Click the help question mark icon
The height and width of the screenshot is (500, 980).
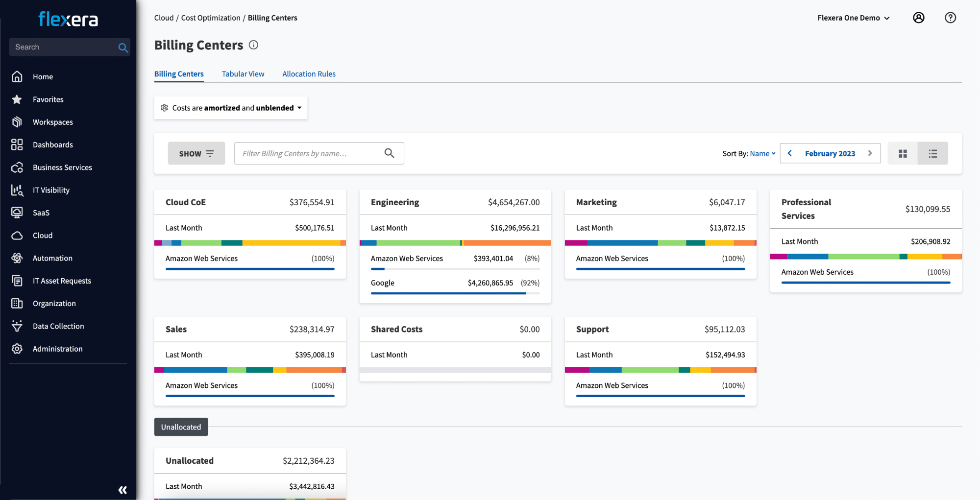coord(950,18)
